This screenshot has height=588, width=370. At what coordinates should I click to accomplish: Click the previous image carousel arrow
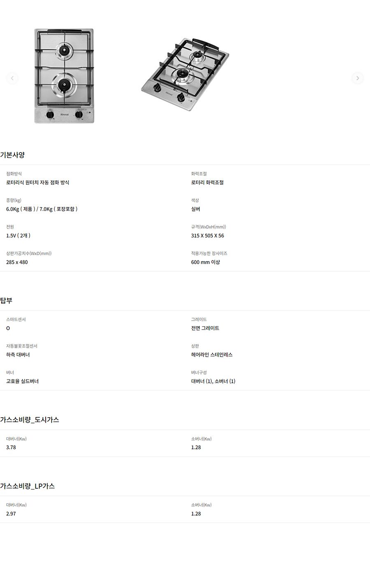(12, 78)
